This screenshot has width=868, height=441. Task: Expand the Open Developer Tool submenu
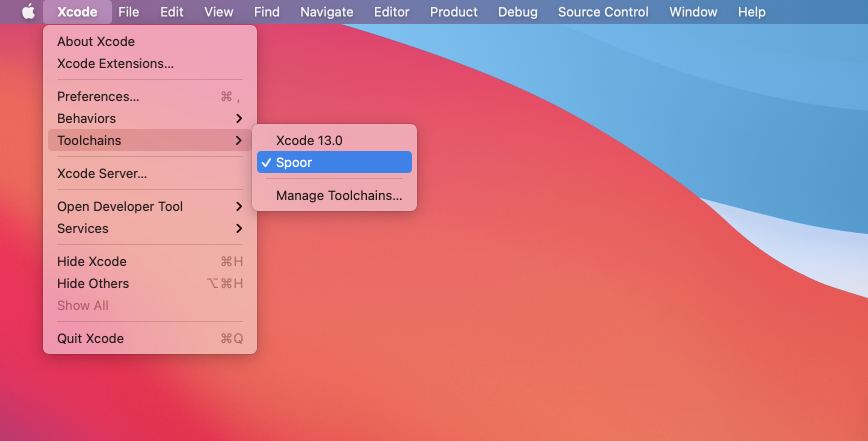point(150,206)
